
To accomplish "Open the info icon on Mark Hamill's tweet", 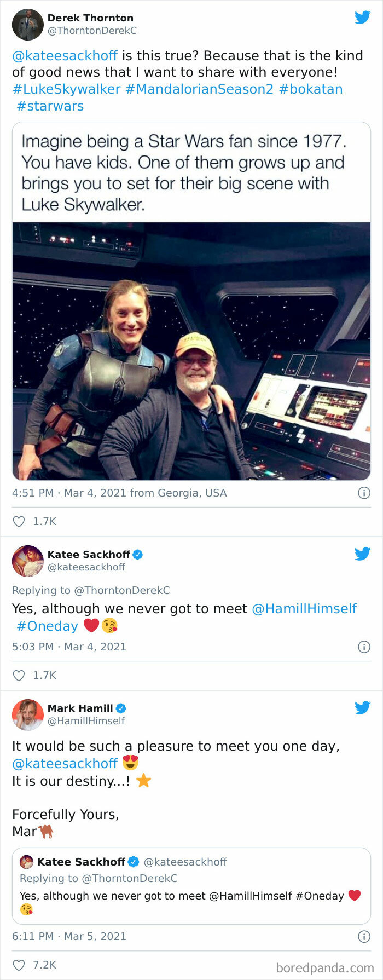I will [x=364, y=936].
